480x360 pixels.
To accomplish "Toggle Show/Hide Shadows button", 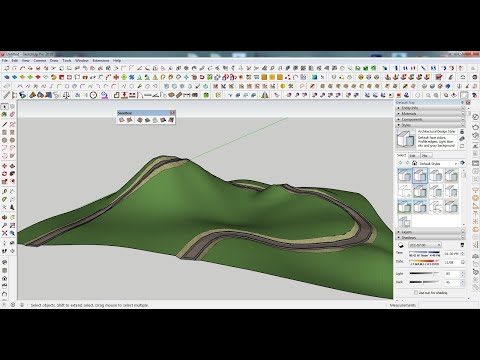I will 401,245.
